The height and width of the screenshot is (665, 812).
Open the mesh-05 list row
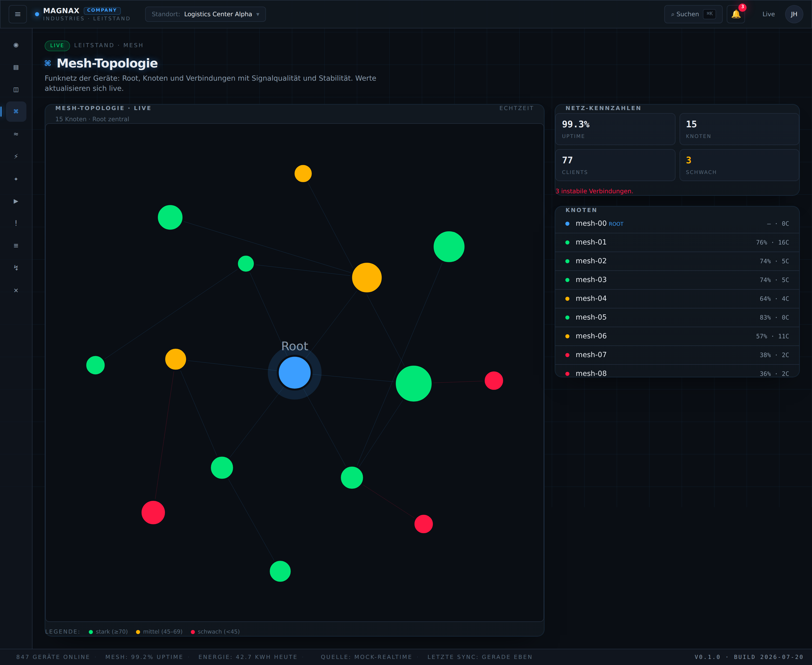[677, 318]
